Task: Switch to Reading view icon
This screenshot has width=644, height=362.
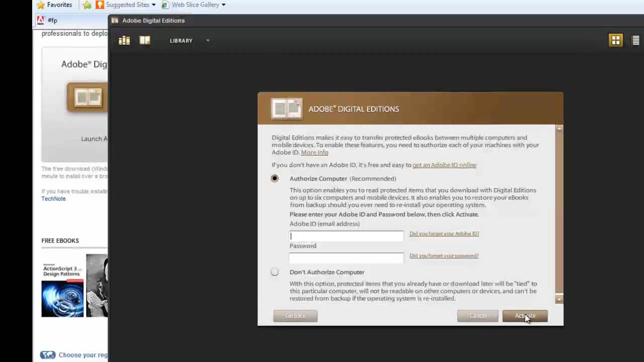Action: click(x=145, y=40)
